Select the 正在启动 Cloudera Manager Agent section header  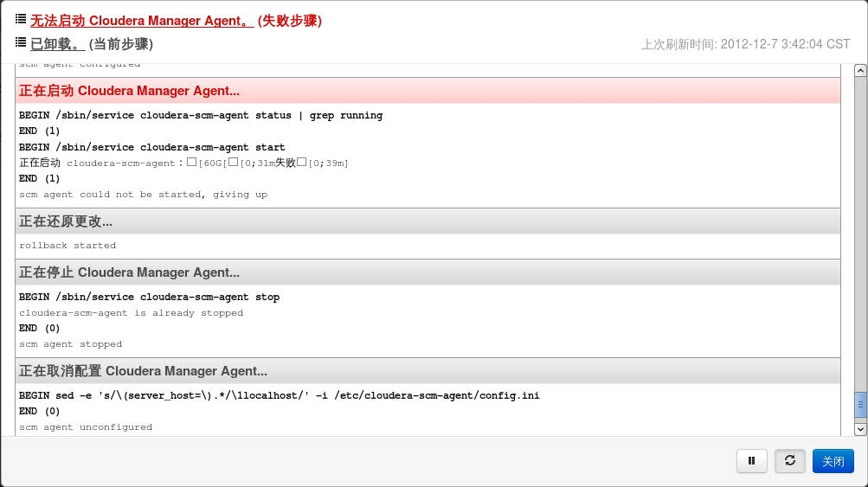point(428,91)
